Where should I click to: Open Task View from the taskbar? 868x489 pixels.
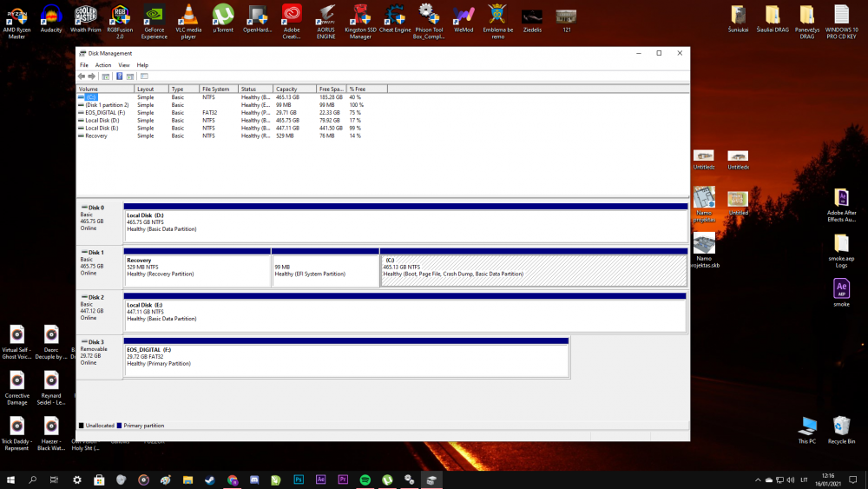point(54,479)
